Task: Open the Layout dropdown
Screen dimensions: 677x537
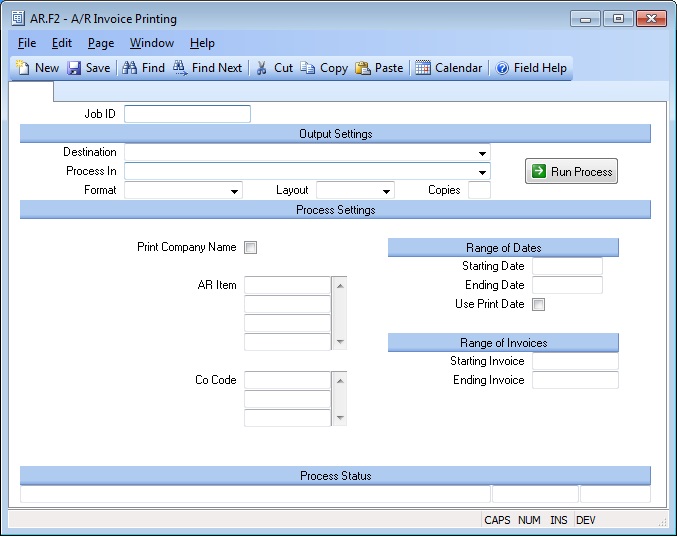Action: [387, 191]
